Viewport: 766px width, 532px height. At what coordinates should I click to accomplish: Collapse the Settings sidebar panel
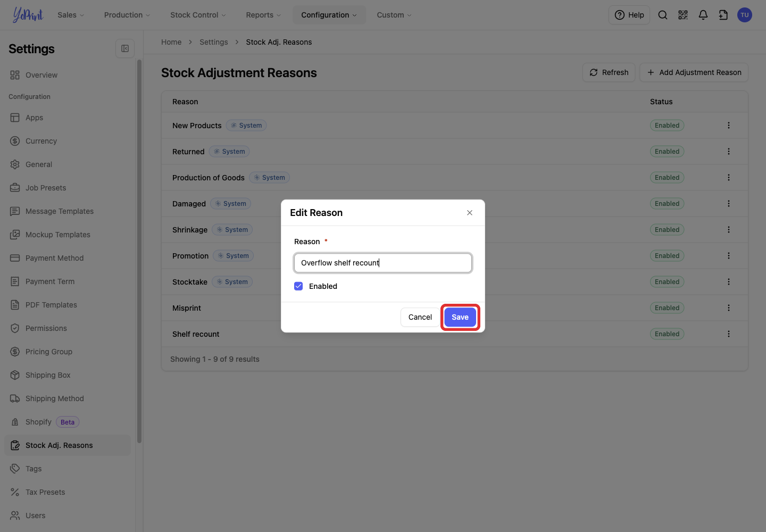[125, 48]
